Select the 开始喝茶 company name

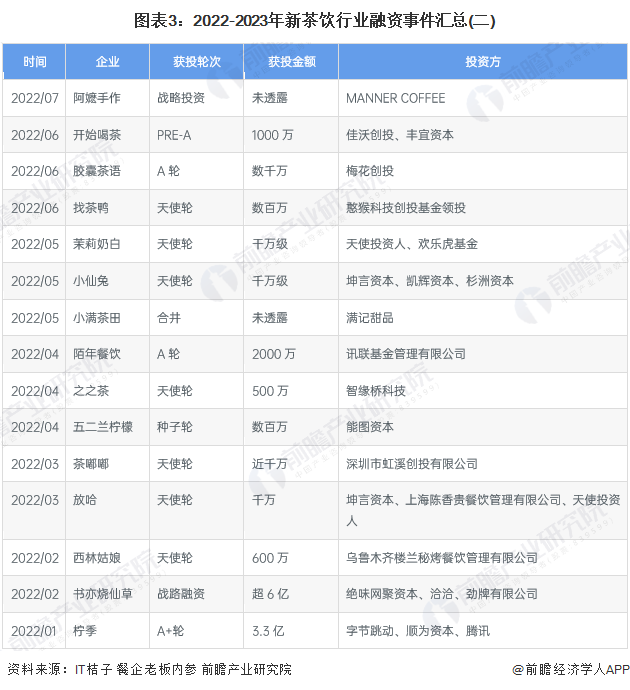(x=97, y=135)
